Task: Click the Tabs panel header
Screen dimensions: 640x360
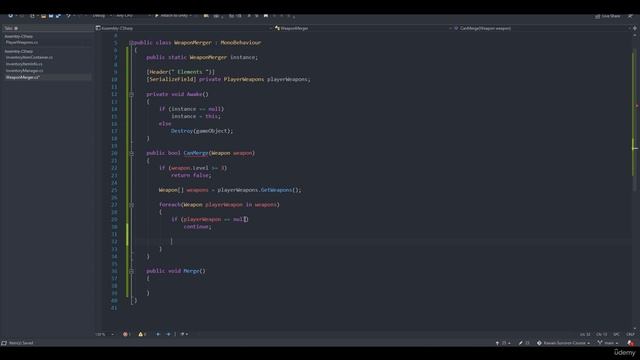Action: (47, 28)
